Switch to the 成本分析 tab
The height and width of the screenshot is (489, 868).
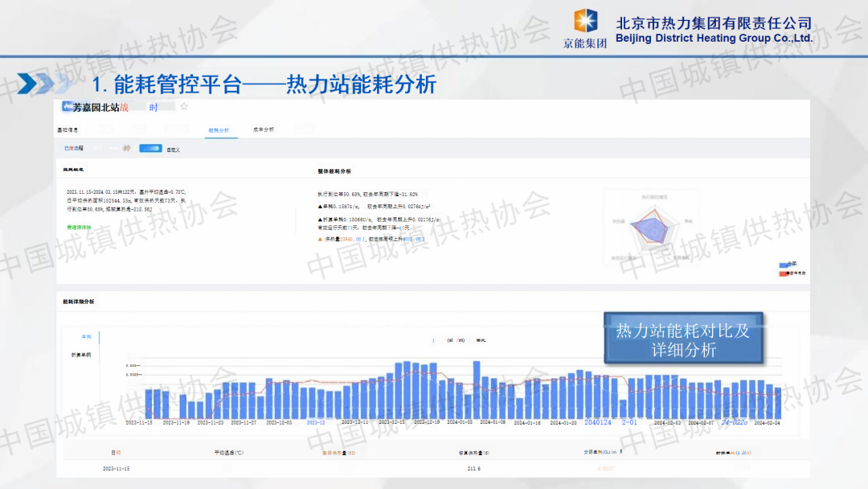click(264, 129)
